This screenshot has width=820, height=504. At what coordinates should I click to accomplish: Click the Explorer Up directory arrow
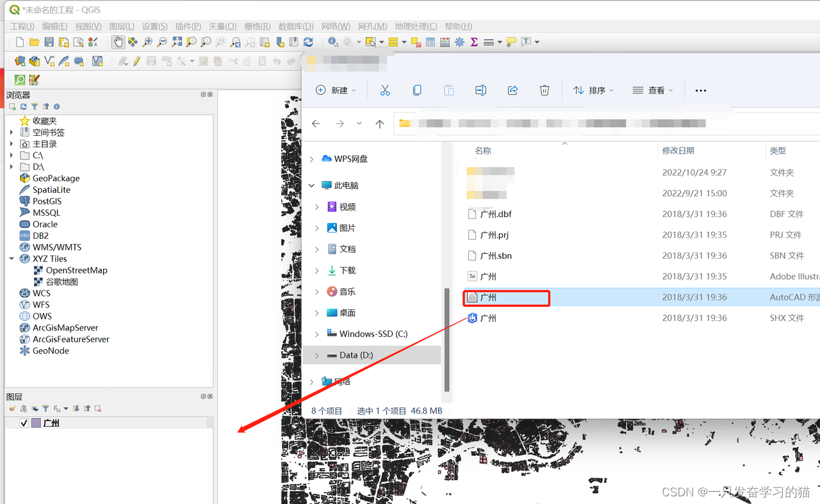[380, 124]
